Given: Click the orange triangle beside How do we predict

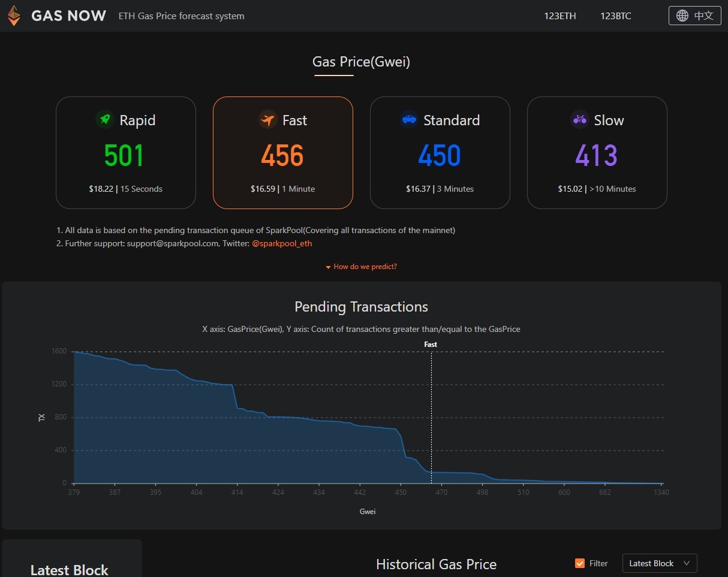Looking at the screenshot, I should point(328,267).
